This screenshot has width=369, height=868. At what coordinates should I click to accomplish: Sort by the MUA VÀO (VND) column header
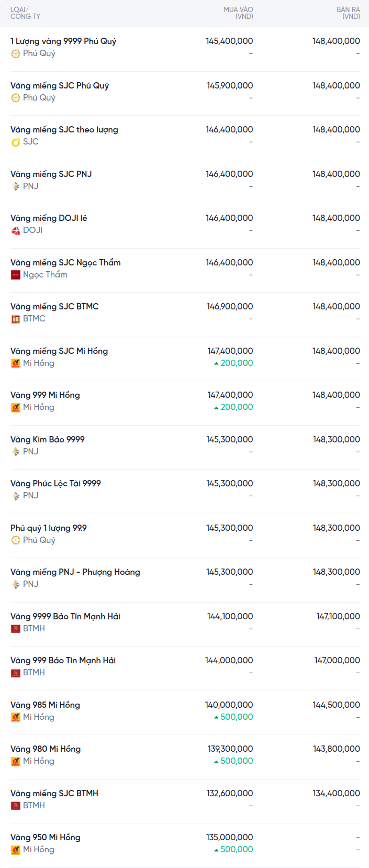click(x=238, y=13)
